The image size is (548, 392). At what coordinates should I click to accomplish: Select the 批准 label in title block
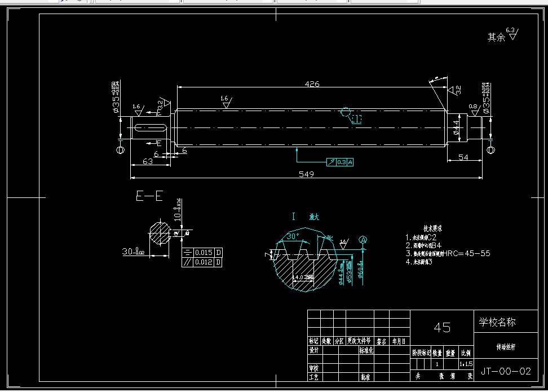365,377
